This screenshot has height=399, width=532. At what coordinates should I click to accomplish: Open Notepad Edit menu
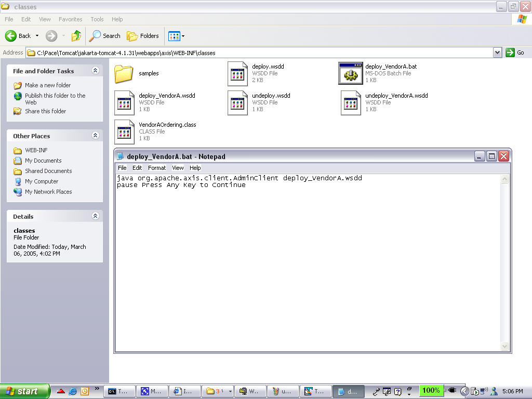(137, 168)
